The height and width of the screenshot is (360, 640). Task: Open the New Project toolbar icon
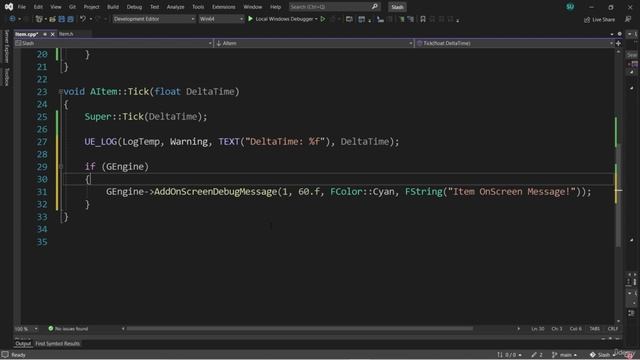click(x=39, y=19)
